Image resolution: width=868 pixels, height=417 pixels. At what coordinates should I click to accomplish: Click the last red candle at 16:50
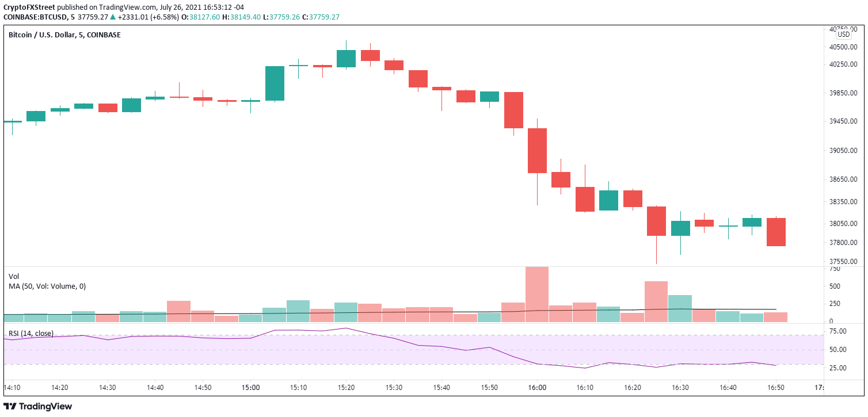tap(775, 232)
